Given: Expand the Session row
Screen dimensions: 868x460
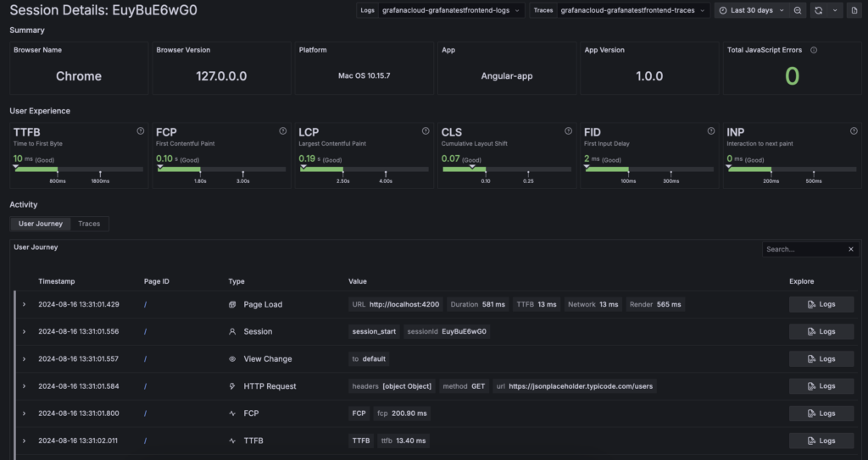Looking at the screenshot, I should (24, 331).
